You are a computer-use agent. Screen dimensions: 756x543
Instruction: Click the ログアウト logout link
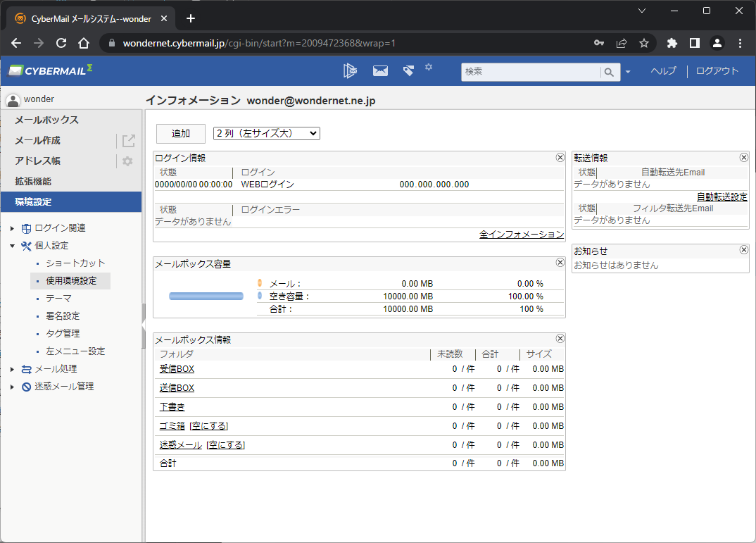(x=717, y=71)
